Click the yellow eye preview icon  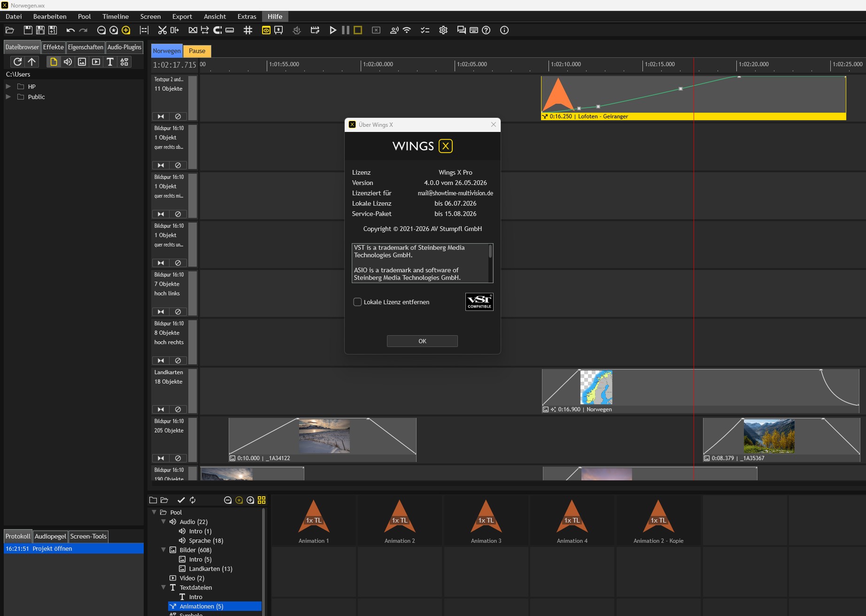click(x=266, y=30)
